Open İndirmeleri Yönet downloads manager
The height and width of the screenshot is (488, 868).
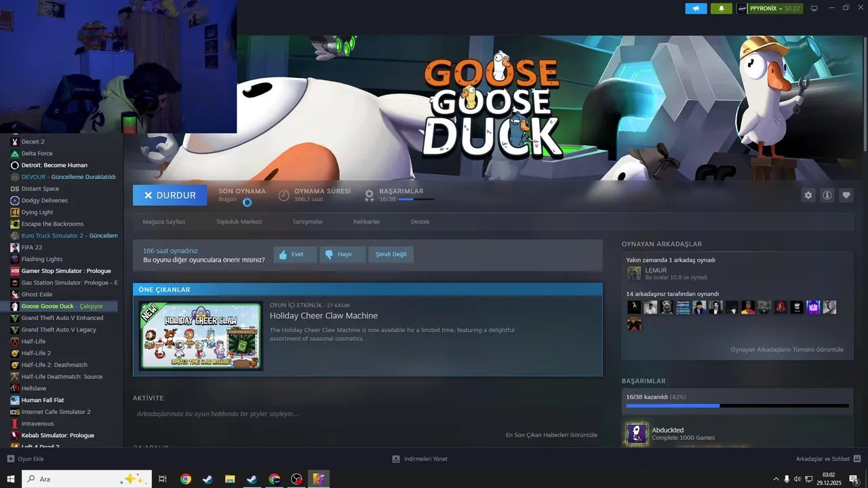[x=420, y=459]
